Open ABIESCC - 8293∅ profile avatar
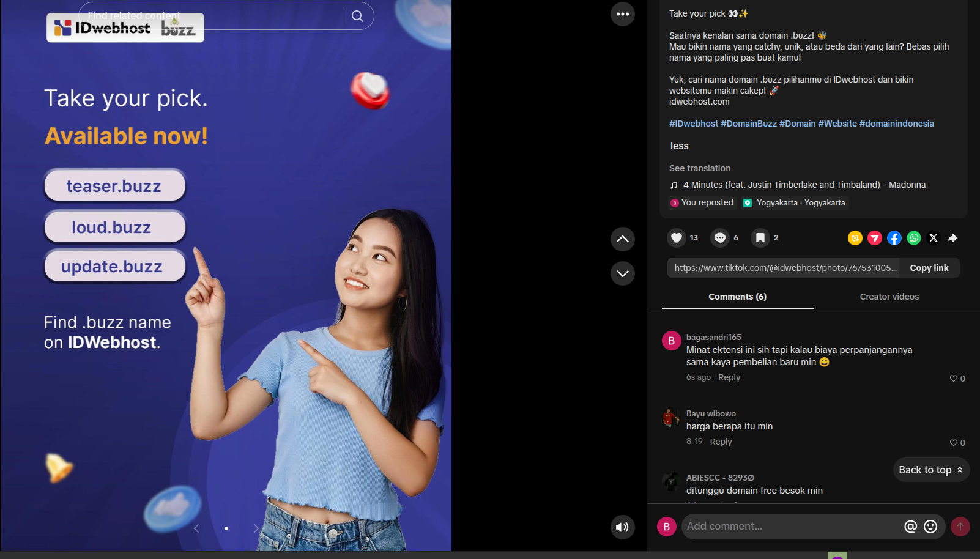 (x=672, y=481)
